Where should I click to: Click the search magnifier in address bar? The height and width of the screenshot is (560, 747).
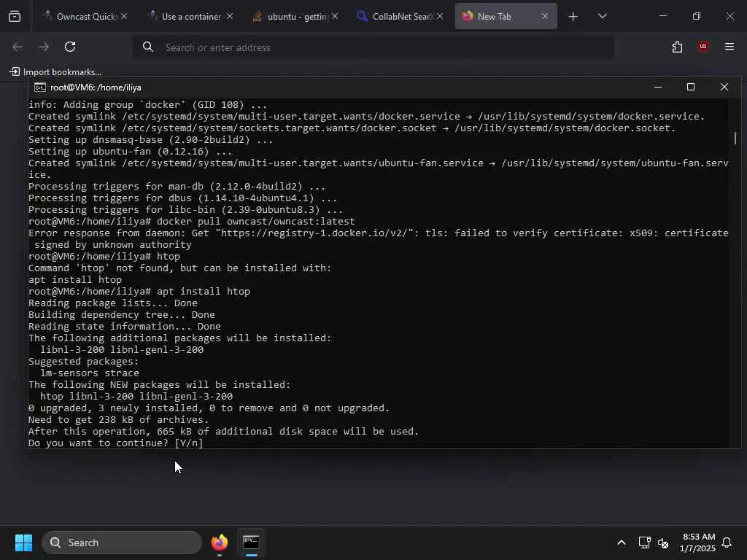coord(148,47)
